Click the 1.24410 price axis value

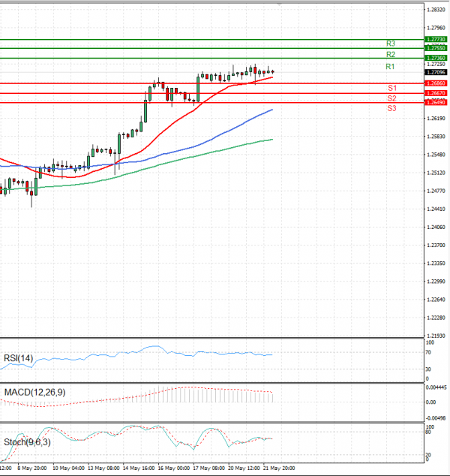(x=436, y=209)
